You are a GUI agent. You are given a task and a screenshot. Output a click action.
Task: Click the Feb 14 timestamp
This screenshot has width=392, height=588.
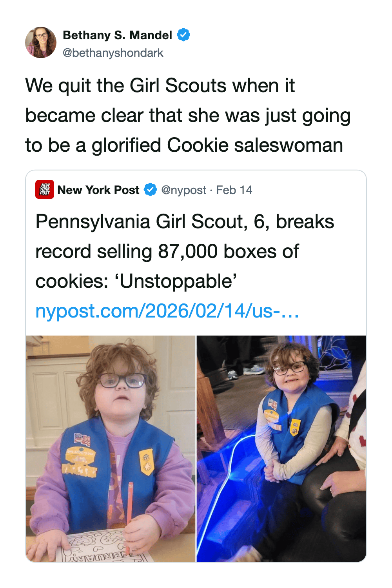tap(234, 190)
